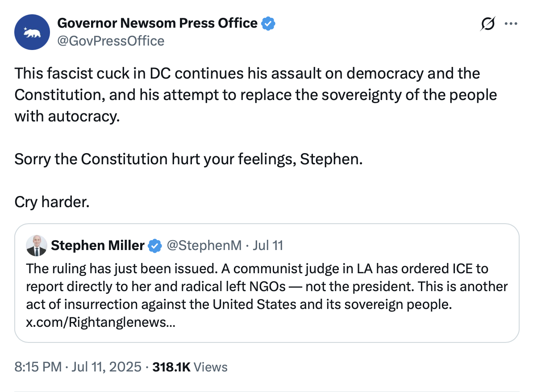This screenshot has width=533, height=392.
Task: Click the California bear profile avatar
Action: click(x=32, y=32)
